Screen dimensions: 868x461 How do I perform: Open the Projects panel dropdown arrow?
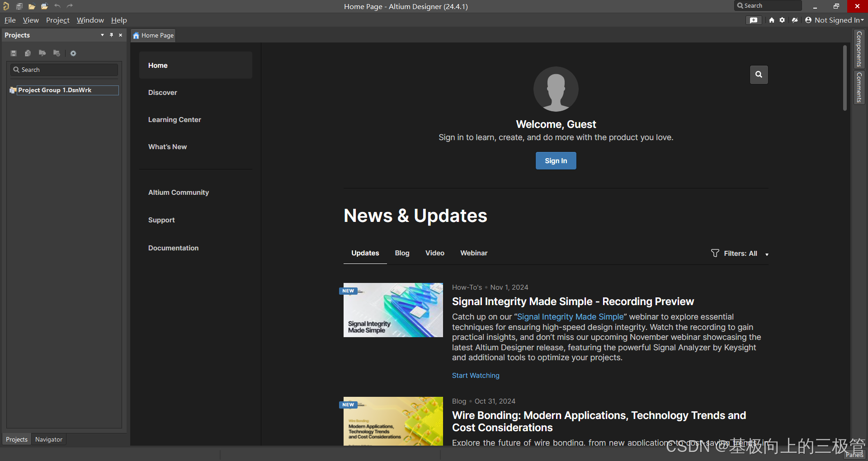tap(102, 35)
